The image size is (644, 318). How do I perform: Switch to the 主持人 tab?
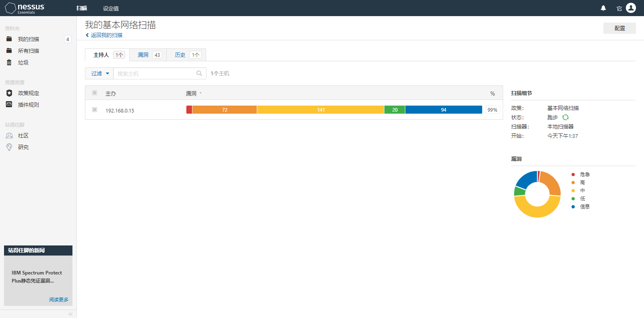point(107,55)
